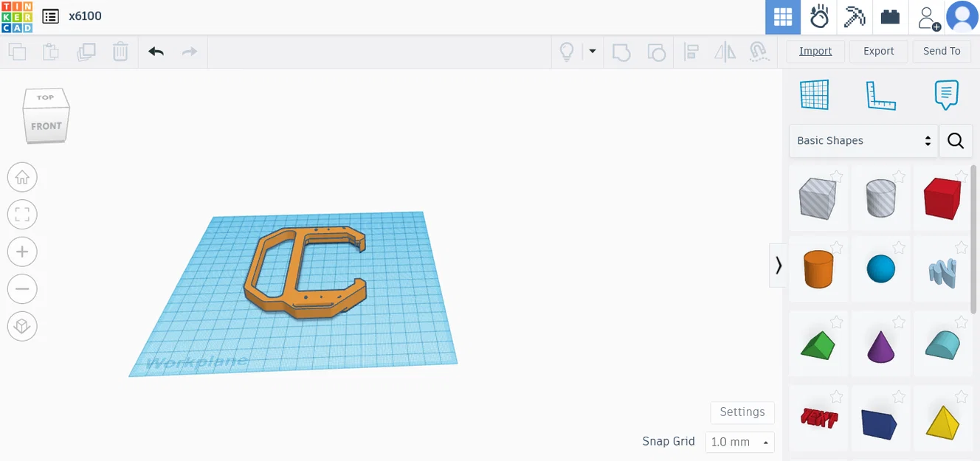Select the Workplane tool icon
This screenshot has height=461, width=980.
click(x=815, y=95)
